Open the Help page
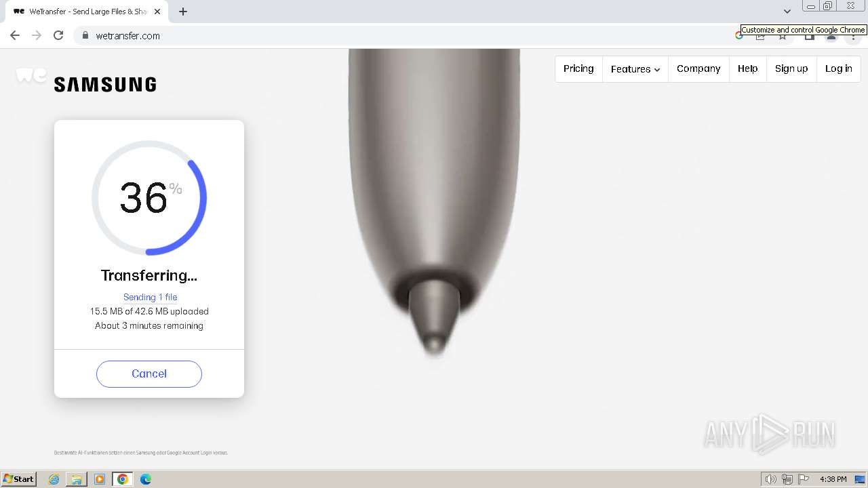Screen dimensions: 868x488 (747, 68)
